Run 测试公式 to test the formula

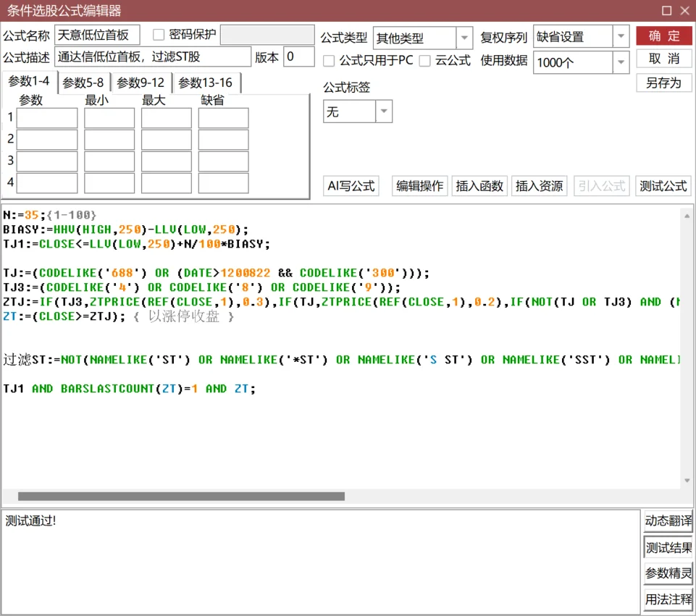tap(663, 186)
